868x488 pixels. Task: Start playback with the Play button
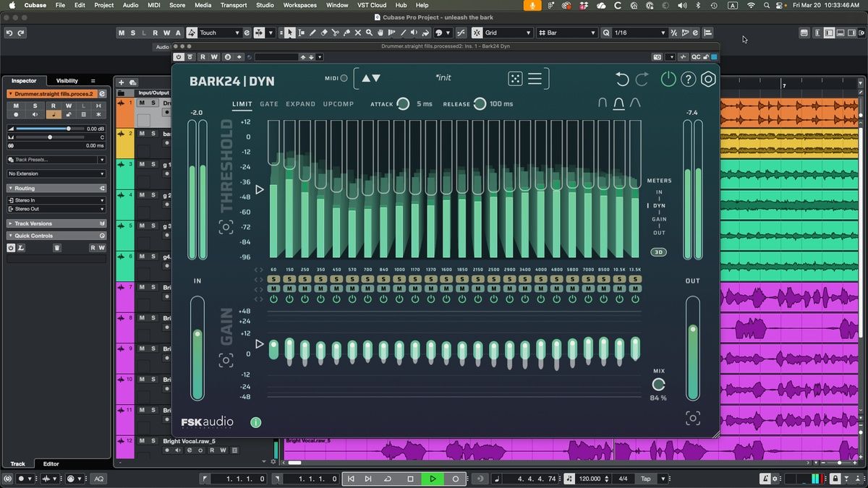(x=432, y=478)
